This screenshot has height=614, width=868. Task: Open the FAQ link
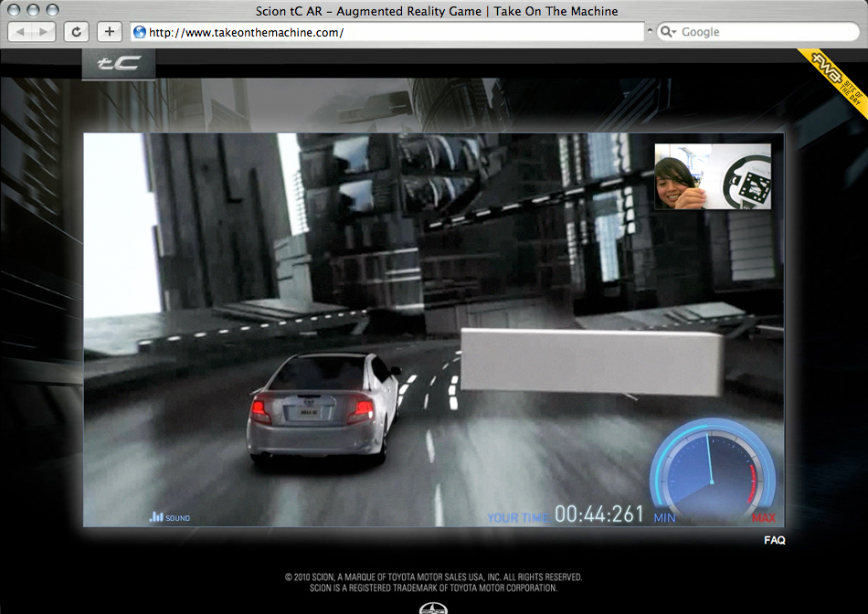774,540
